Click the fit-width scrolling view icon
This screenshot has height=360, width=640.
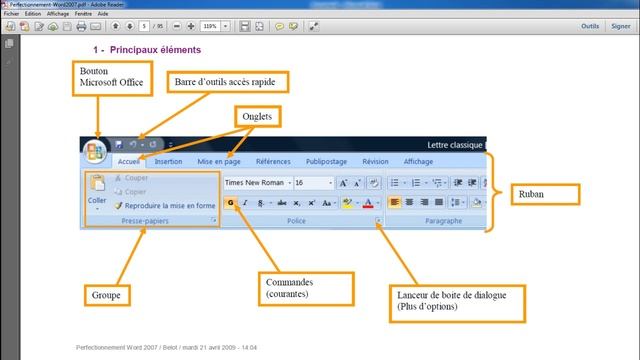coord(244,27)
